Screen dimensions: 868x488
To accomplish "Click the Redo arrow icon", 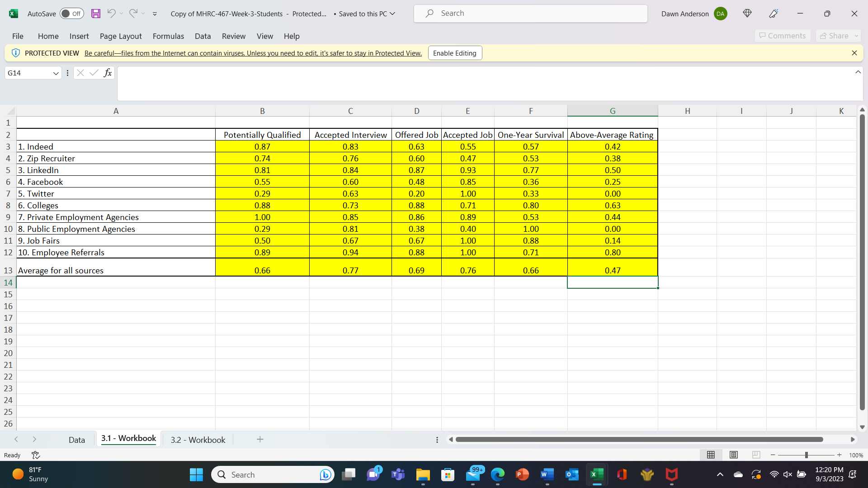I will pyautogui.click(x=133, y=14).
